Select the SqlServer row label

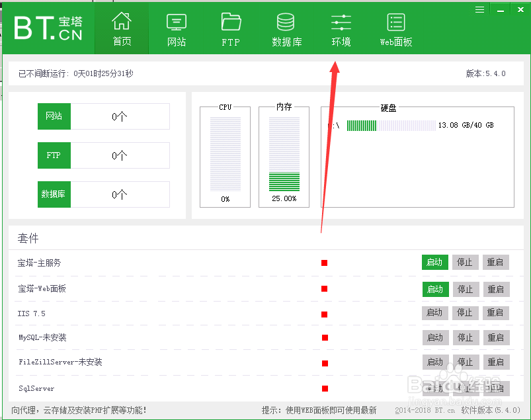(36, 388)
